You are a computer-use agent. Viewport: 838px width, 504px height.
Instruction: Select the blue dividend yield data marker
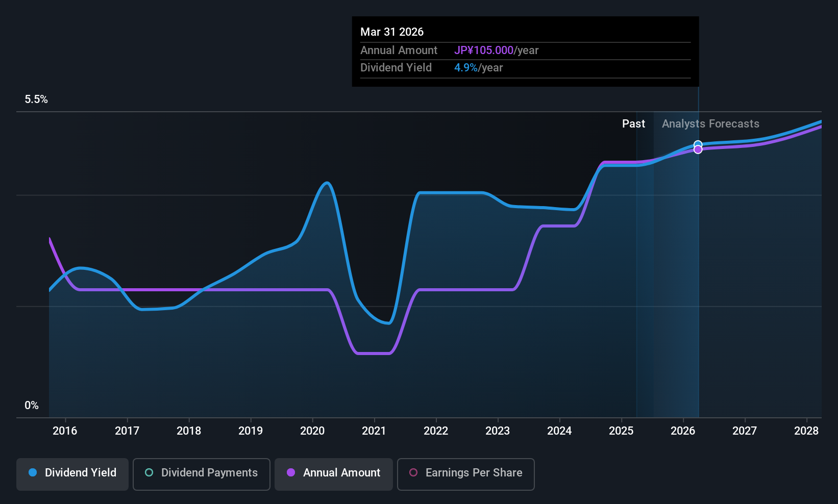pyautogui.click(x=698, y=144)
